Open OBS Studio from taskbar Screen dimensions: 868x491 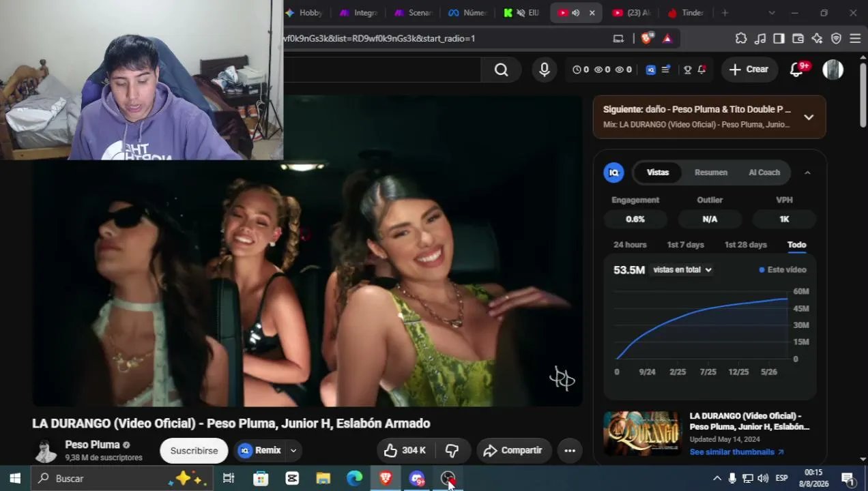pyautogui.click(x=448, y=478)
